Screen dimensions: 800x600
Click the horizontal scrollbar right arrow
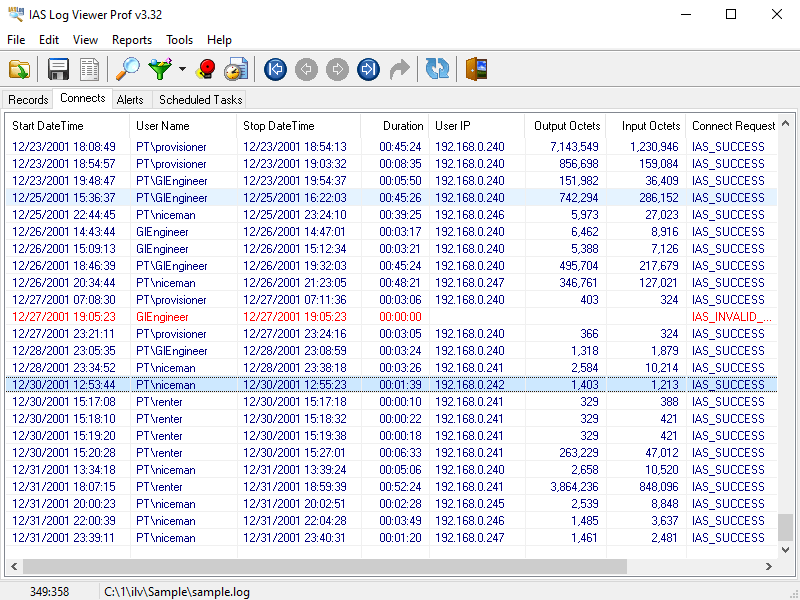click(x=769, y=566)
